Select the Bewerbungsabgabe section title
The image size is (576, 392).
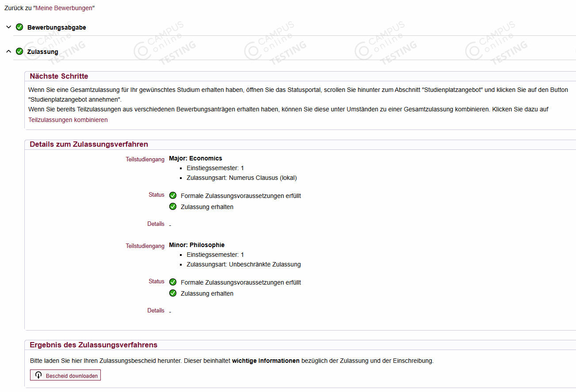pos(57,27)
